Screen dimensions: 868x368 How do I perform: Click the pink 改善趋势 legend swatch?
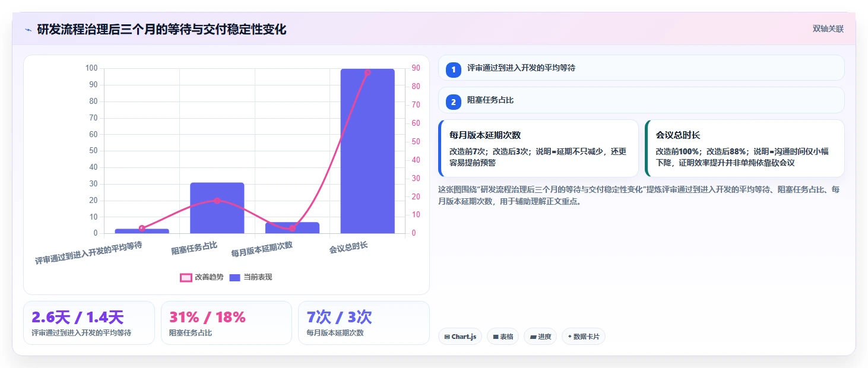coord(186,277)
